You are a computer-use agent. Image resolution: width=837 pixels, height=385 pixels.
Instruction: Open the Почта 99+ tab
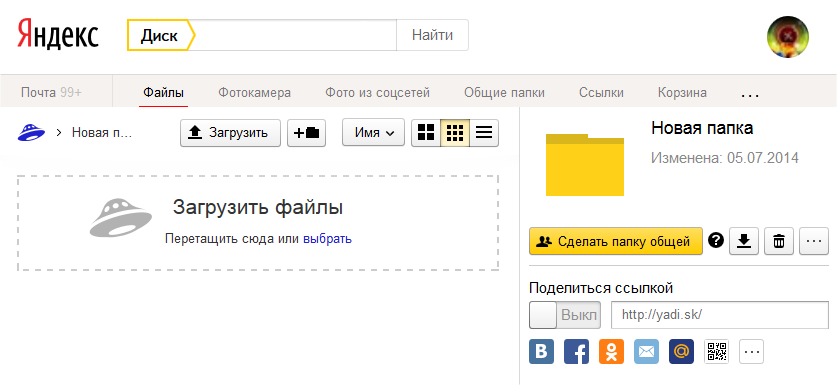[51, 92]
